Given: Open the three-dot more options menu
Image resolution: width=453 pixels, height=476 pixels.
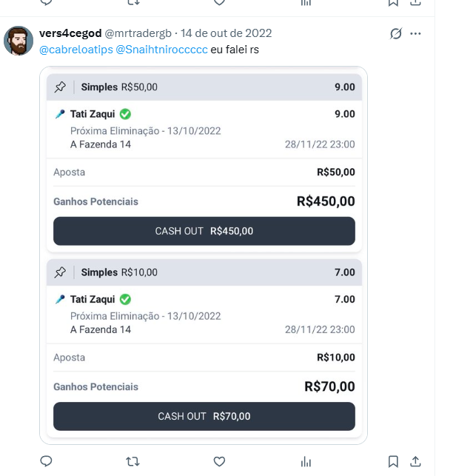Looking at the screenshot, I should [x=415, y=33].
